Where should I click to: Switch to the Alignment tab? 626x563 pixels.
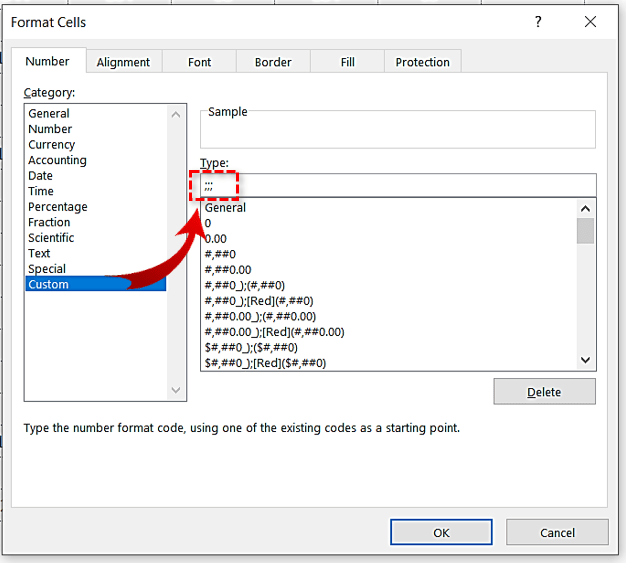(x=123, y=62)
